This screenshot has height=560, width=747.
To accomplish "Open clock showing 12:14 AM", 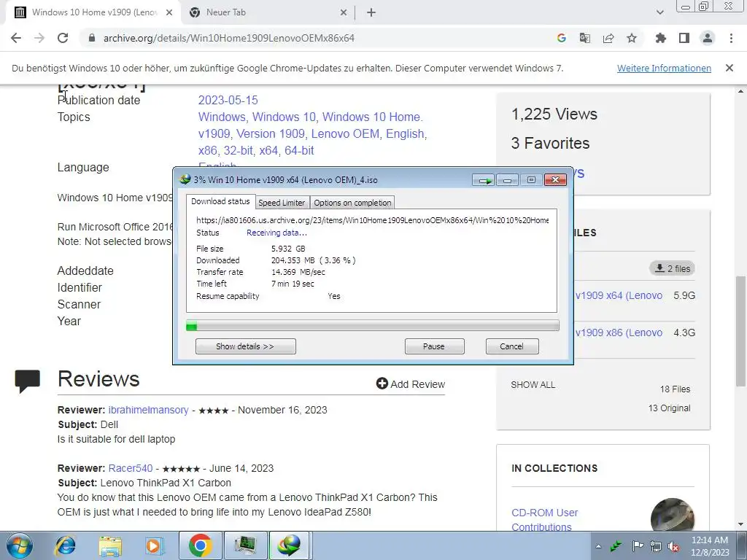I will tap(710, 546).
